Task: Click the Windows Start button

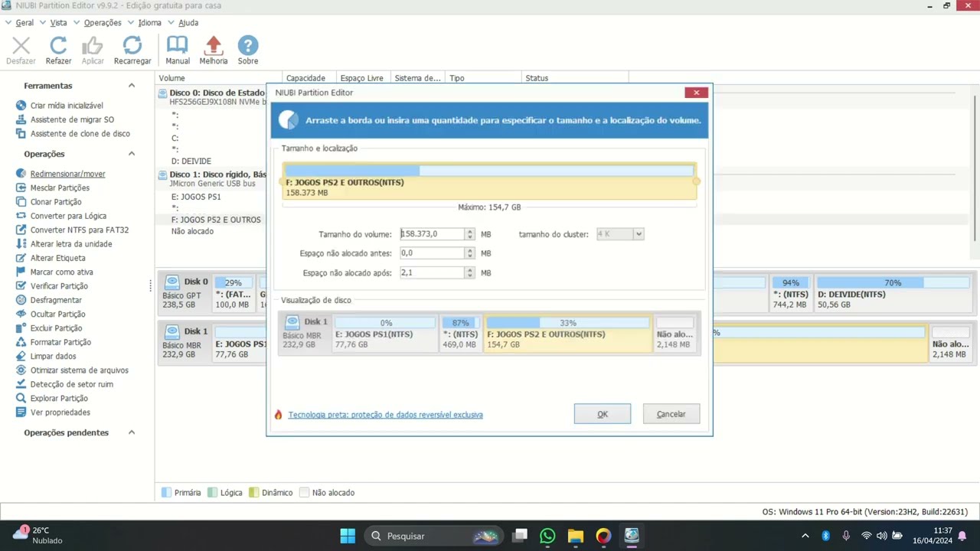Action: pos(348,536)
